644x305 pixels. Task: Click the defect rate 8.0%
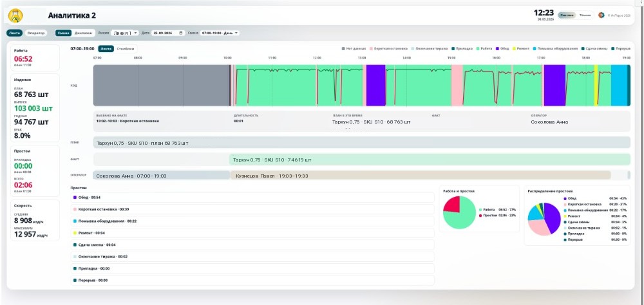(x=22, y=136)
